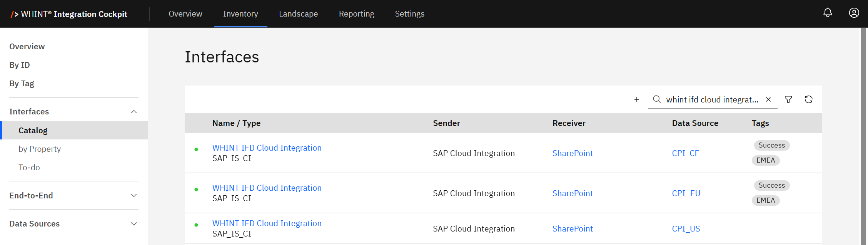The image size is (868, 245).
Task: Open by Property in the sidebar
Action: click(40, 149)
